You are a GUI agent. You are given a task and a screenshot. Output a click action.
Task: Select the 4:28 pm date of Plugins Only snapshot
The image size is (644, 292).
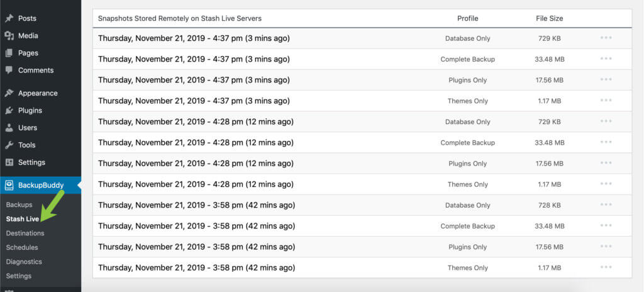196,163
